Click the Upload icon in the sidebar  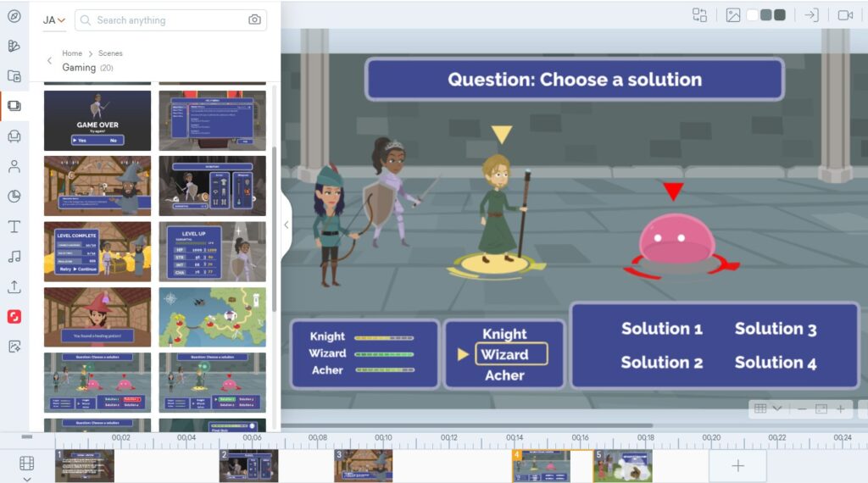[x=14, y=286]
